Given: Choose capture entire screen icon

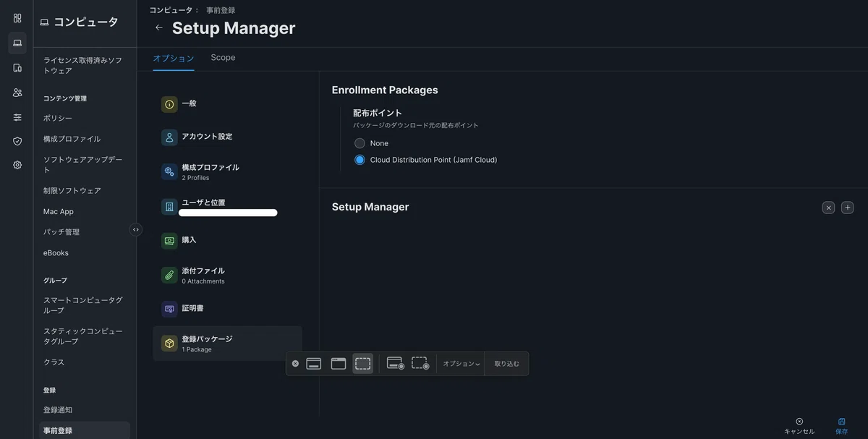Looking at the screenshot, I should [x=314, y=364].
